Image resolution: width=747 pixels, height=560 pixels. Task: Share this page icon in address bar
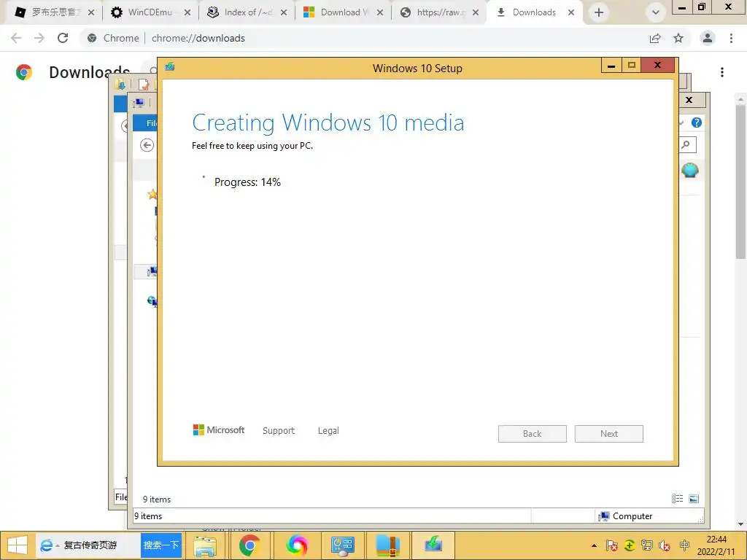click(x=655, y=38)
